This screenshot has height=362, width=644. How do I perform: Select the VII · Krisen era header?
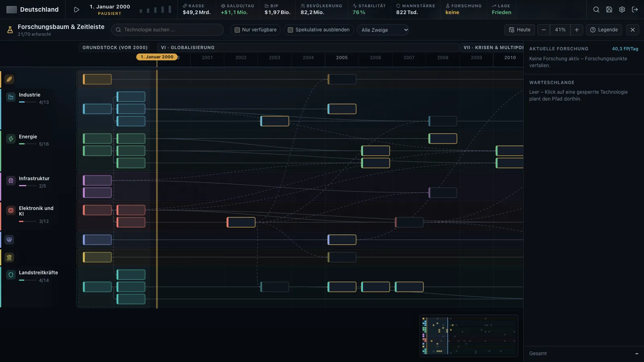pos(492,47)
